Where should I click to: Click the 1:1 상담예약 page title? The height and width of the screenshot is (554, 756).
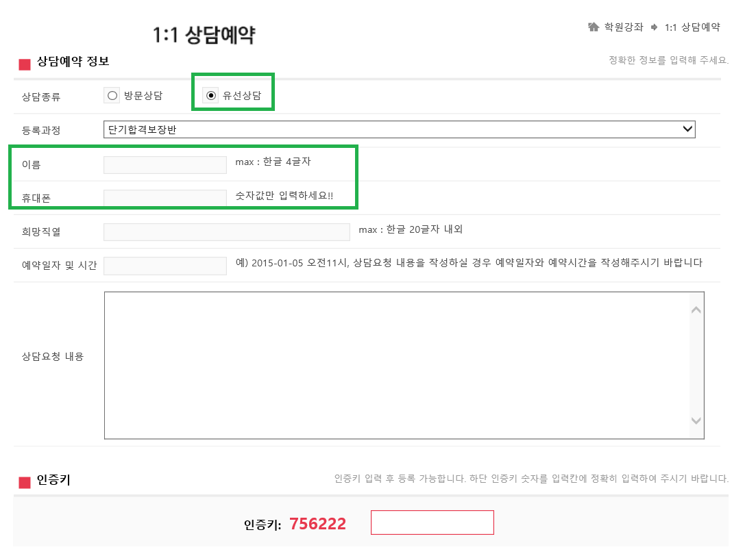[204, 36]
